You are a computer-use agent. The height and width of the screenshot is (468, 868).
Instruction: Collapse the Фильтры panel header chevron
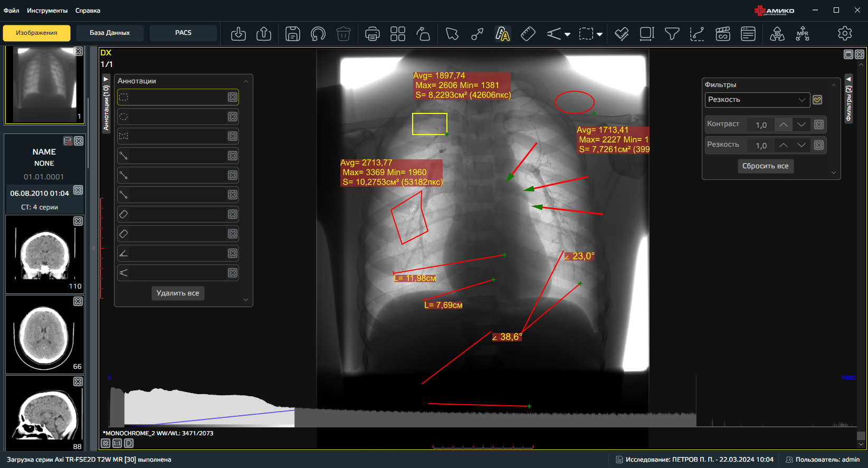click(x=834, y=85)
